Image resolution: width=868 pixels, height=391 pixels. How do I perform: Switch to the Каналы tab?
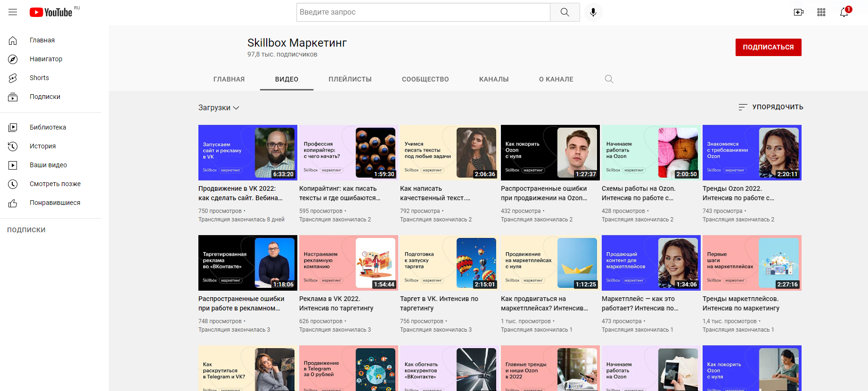[x=494, y=79]
